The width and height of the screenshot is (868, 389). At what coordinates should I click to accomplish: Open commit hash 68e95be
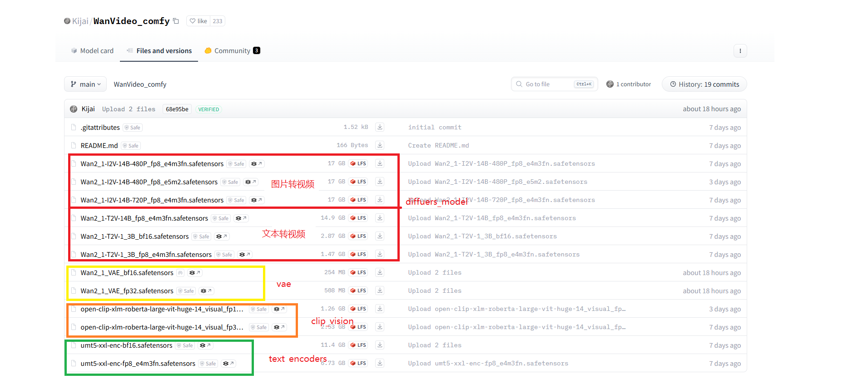177,109
